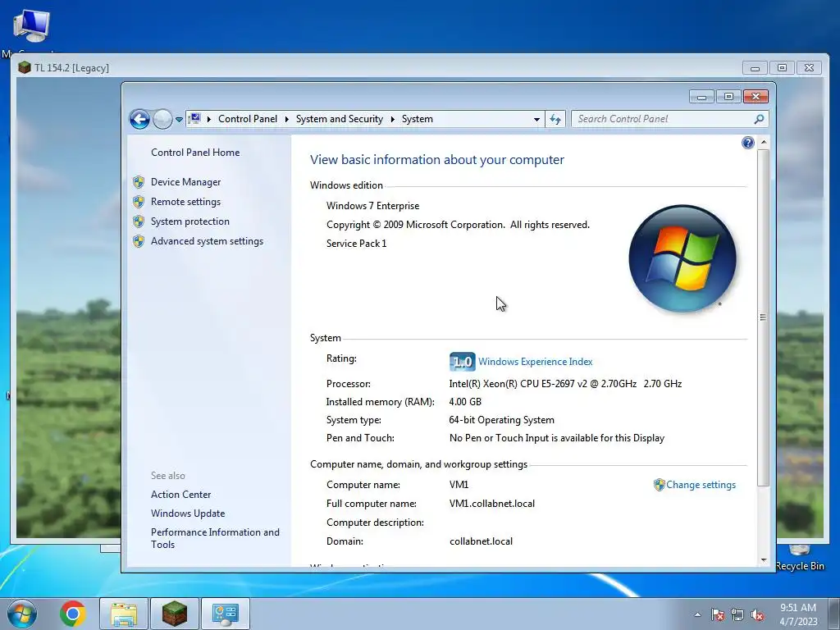Click the scroll up arrow of System page
This screenshot has height=630, width=840.
click(x=764, y=143)
